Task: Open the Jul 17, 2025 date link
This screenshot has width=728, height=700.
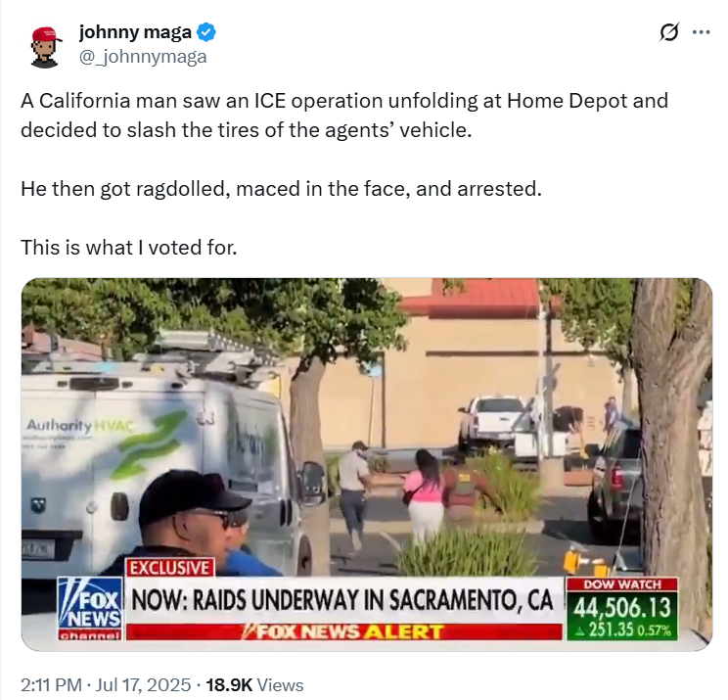Action: (x=143, y=684)
